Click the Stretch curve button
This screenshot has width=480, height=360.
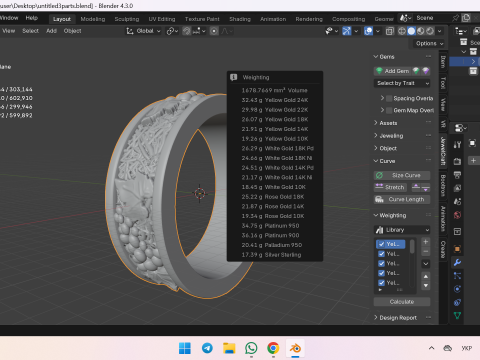[390, 187]
